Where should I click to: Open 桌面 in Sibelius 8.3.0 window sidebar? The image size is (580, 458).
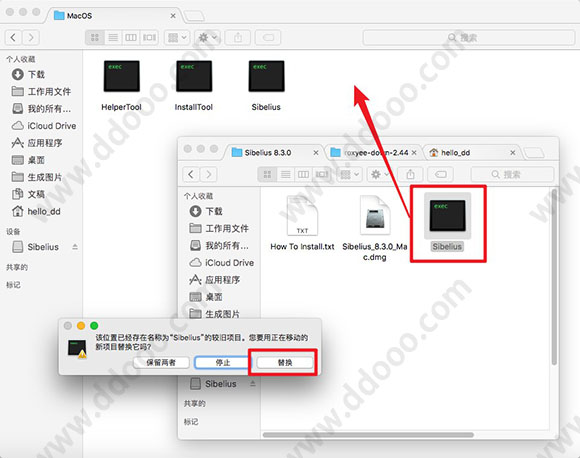point(206,297)
